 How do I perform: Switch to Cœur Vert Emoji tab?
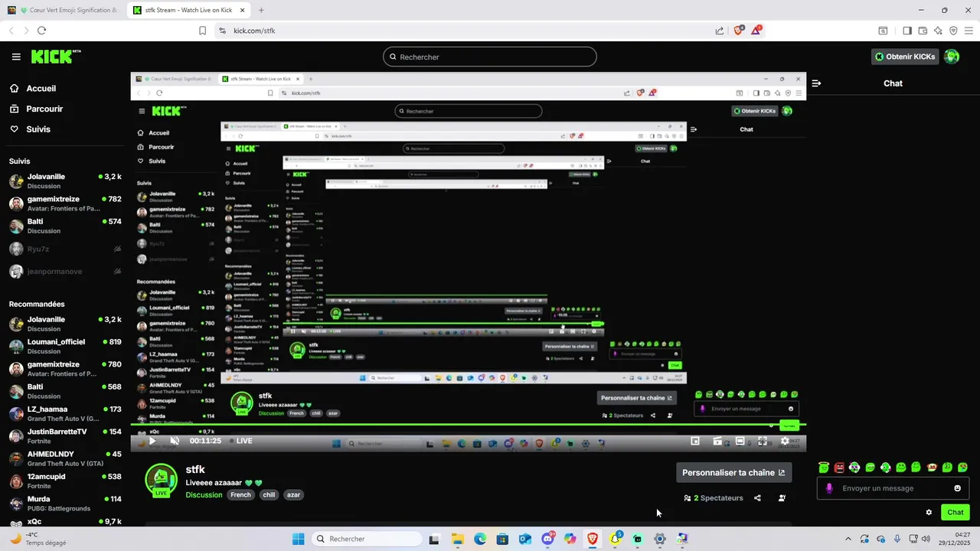[x=64, y=10]
